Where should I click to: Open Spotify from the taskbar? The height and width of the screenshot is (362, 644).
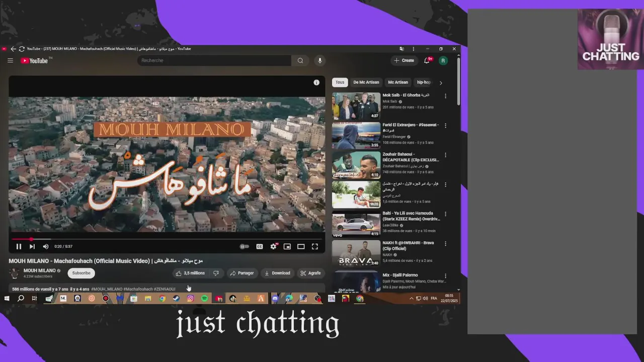pyautogui.click(x=204, y=299)
